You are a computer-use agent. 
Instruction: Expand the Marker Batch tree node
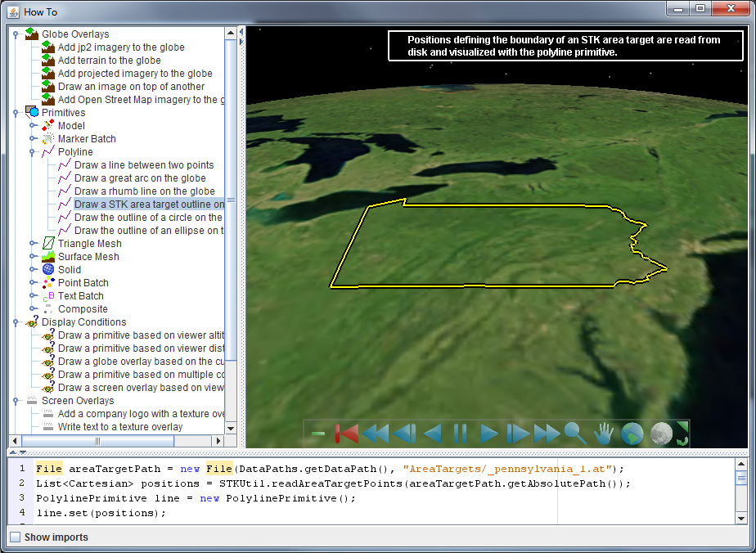(x=32, y=139)
